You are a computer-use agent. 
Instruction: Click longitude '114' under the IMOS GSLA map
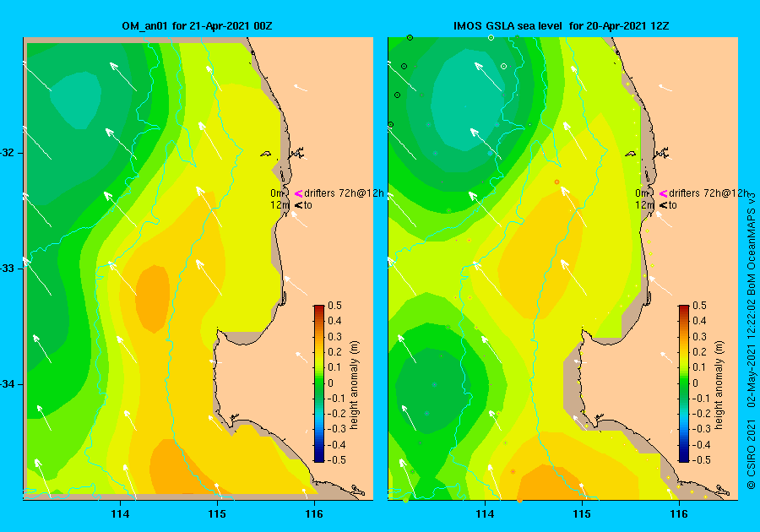tap(485, 514)
